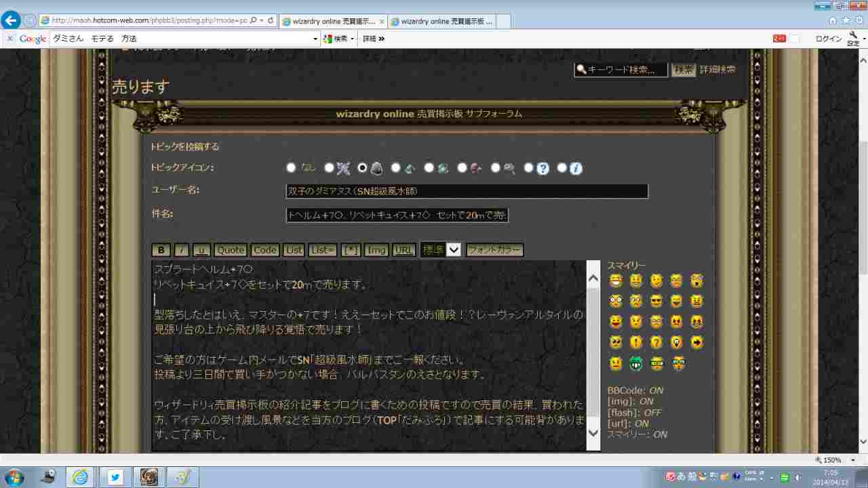This screenshot has height=488, width=868.
Task: Select the fourth topic icon radio after the armor
Action: pyautogui.click(x=395, y=167)
